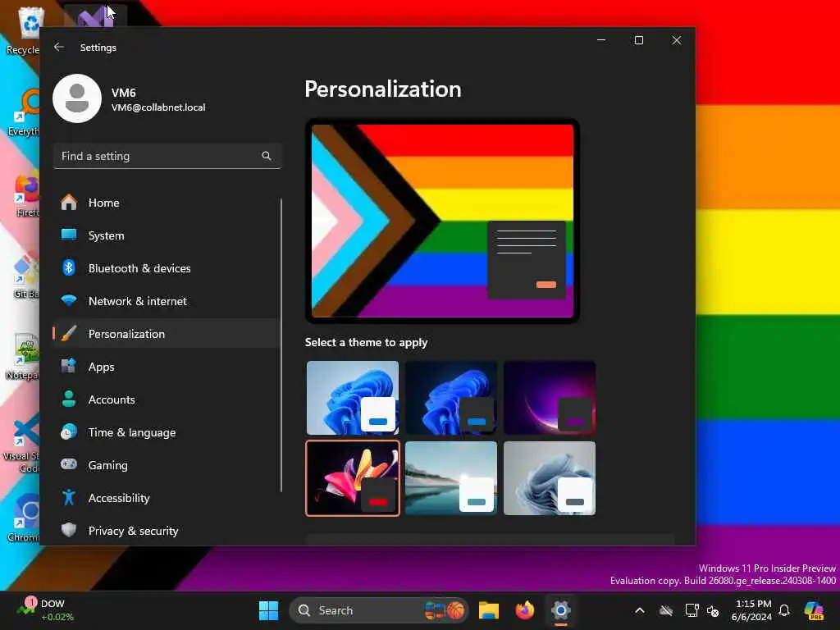Click the Accounts person icon

coord(69,399)
